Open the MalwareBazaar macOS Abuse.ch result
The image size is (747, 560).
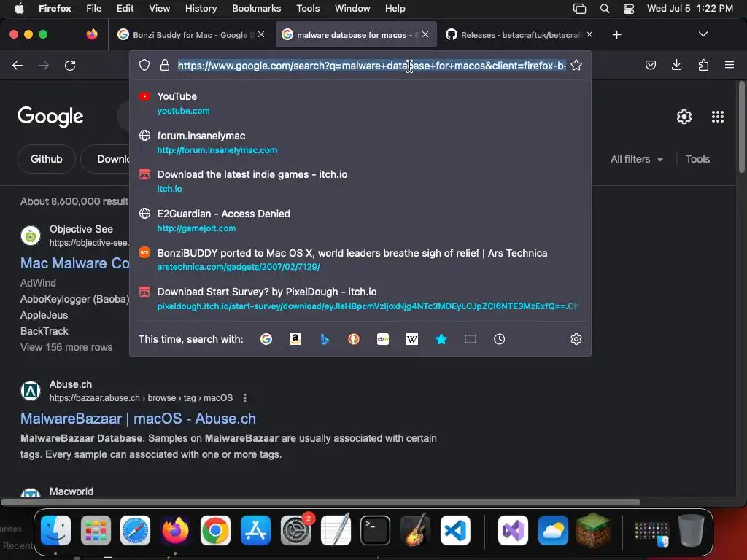click(138, 419)
